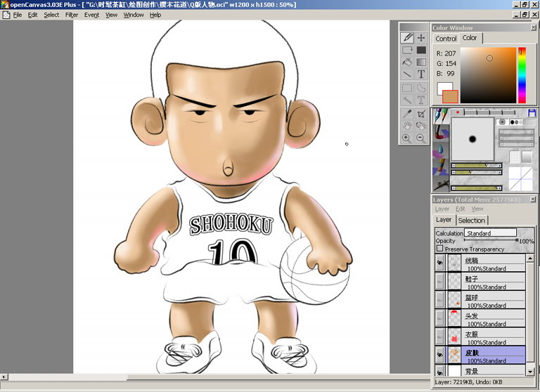Open the Calculation Standard blend mode box
540x392 pixels.
click(490, 233)
